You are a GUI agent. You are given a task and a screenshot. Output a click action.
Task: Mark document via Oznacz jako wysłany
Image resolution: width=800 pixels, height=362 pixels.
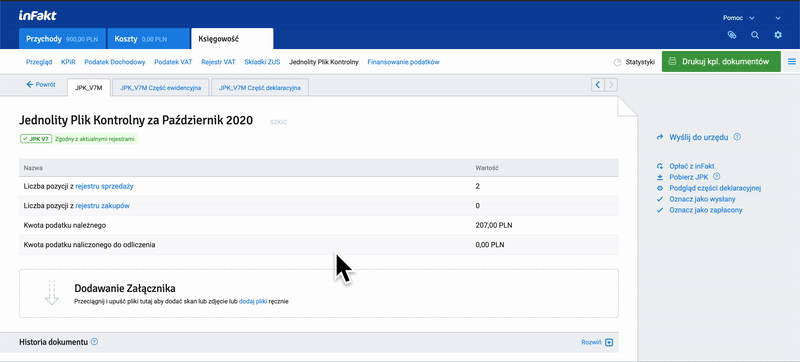click(696, 199)
